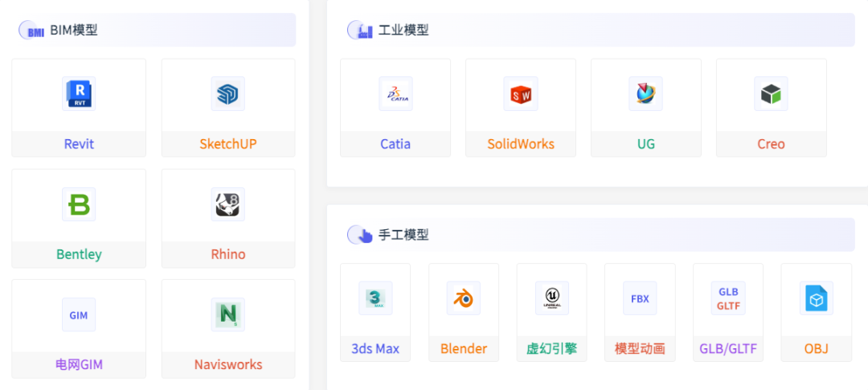Viewport: 868px width, 390px height.
Task: Click the GIM text icon
Action: point(79,314)
